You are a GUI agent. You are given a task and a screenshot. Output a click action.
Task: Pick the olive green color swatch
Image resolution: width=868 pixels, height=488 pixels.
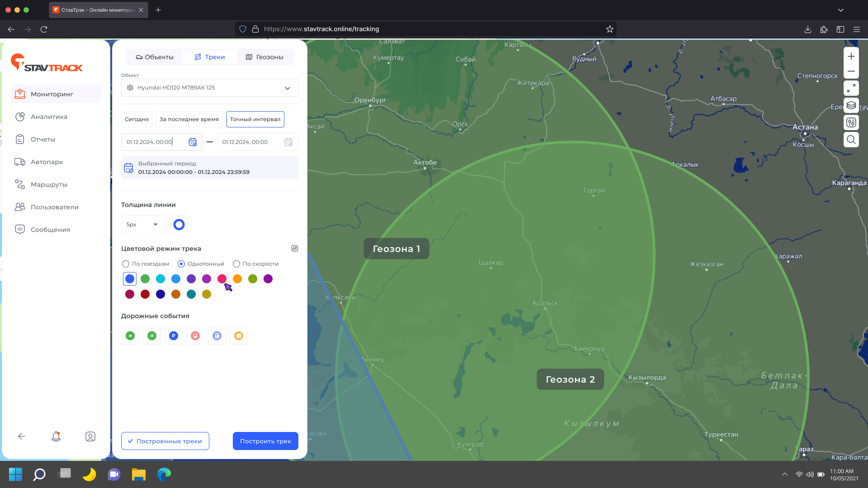[253, 279]
